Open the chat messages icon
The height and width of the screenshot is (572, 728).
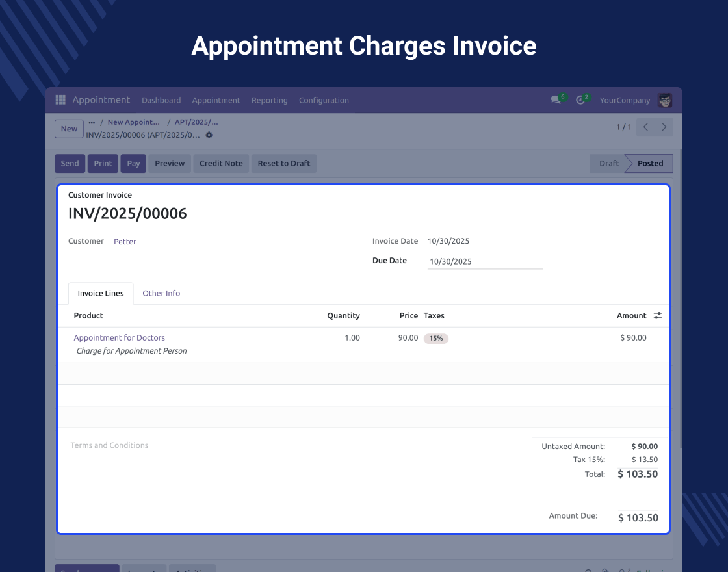[556, 100]
